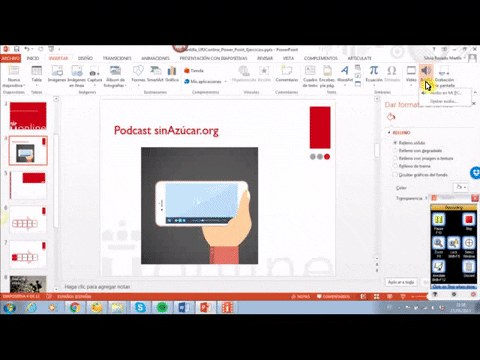Insert WordArt text
The width and height of the screenshot is (480, 360).
coord(345,74)
